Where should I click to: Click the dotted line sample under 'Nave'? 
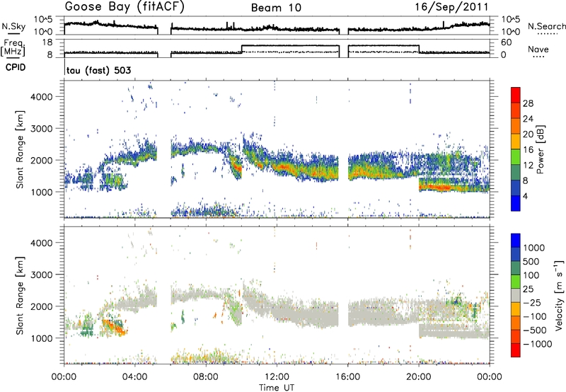[x=538, y=57]
